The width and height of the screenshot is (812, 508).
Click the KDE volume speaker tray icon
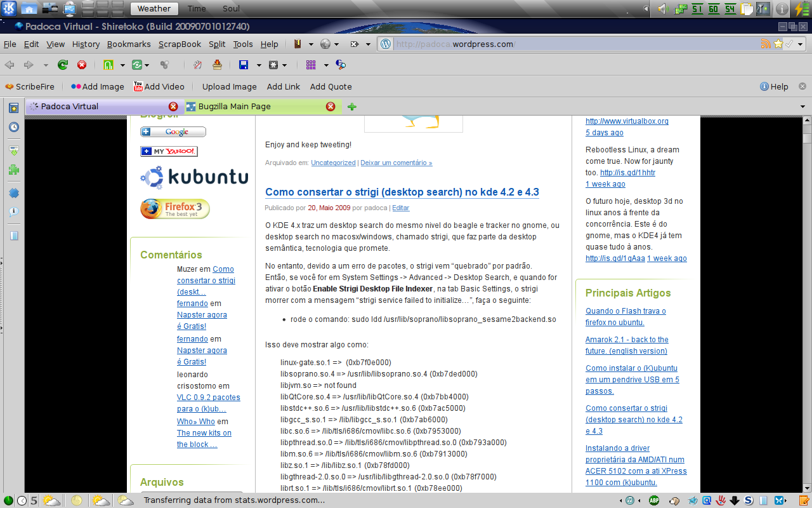point(662,9)
